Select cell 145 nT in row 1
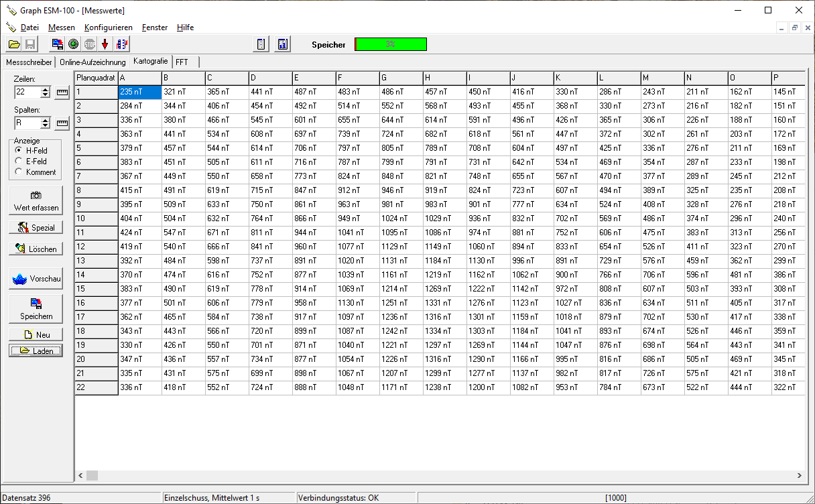The width and height of the screenshot is (815, 504). [x=788, y=92]
